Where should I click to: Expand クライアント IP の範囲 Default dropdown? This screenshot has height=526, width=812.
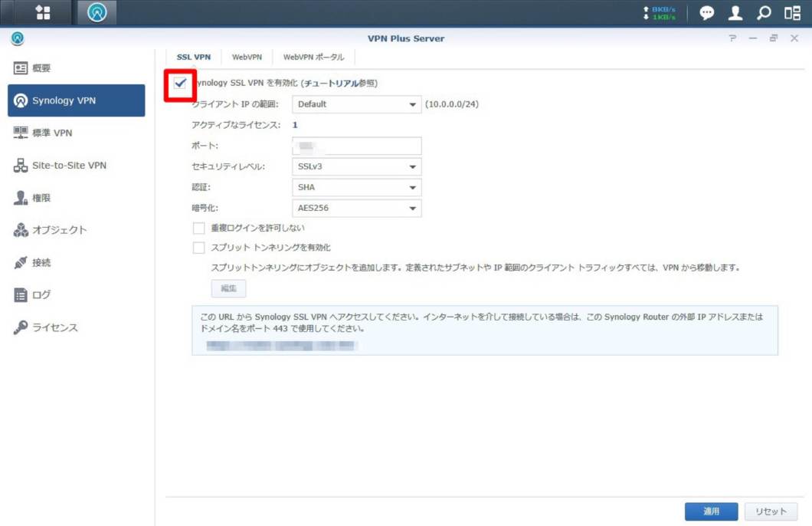(x=357, y=104)
